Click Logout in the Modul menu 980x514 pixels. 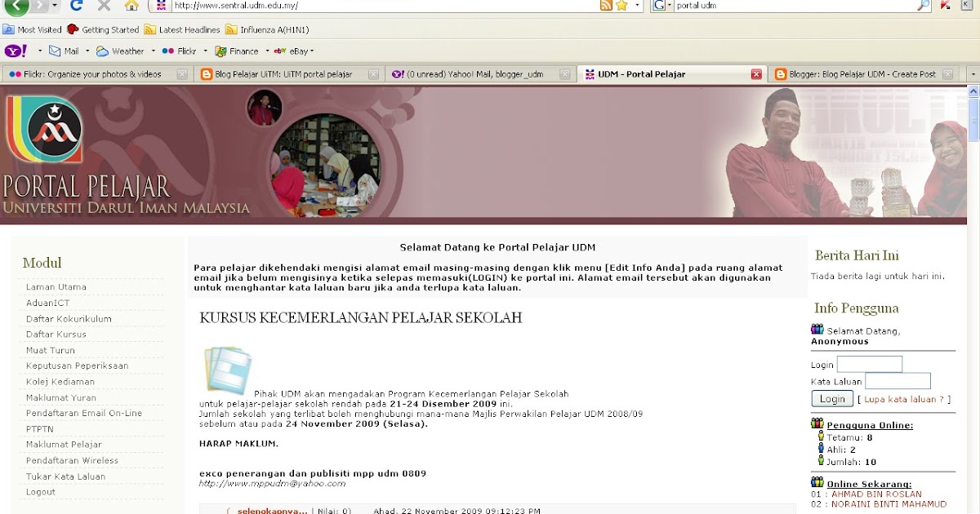tap(41, 491)
